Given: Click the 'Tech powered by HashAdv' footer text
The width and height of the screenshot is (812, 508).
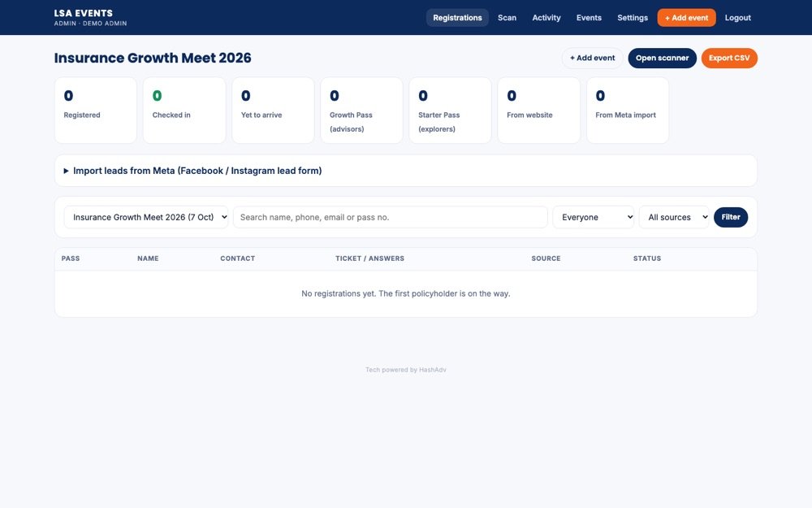Looking at the screenshot, I should (405, 370).
